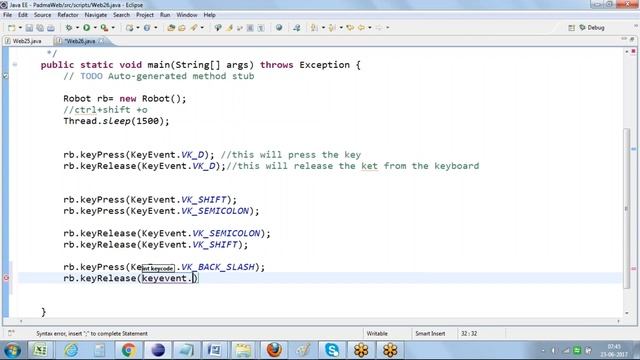
Task: Open Firefox from the taskbar
Action: [274, 350]
